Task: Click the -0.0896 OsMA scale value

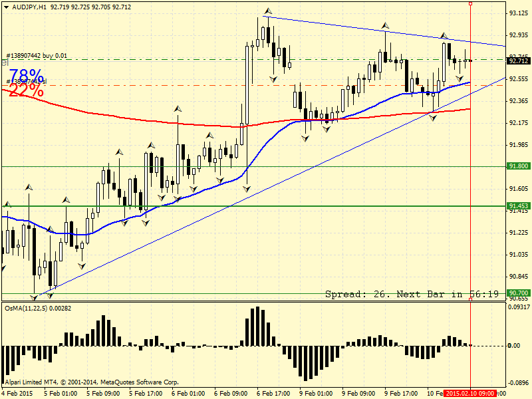Action: [x=519, y=383]
